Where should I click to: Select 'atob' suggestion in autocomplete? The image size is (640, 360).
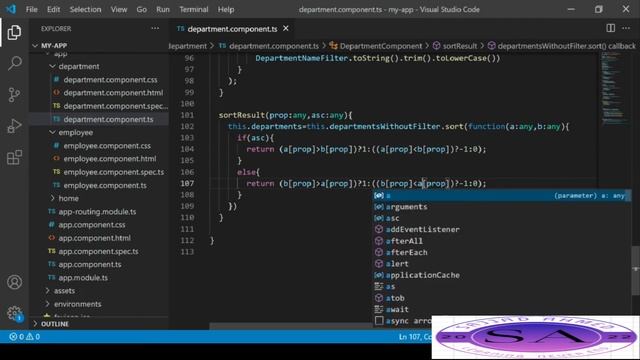click(502, 298)
